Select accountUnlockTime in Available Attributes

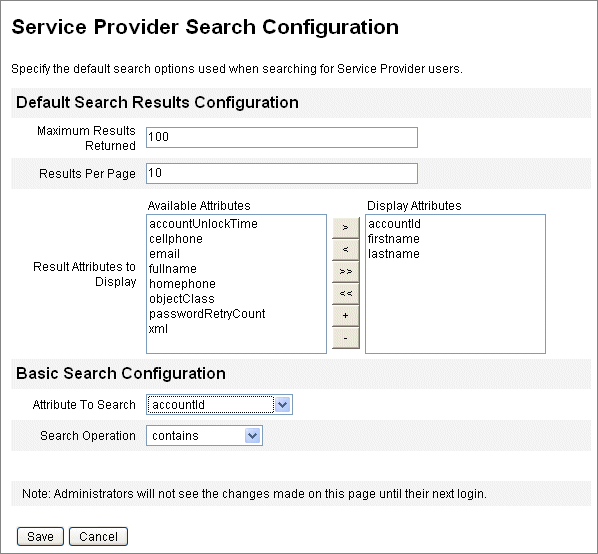coord(203,224)
